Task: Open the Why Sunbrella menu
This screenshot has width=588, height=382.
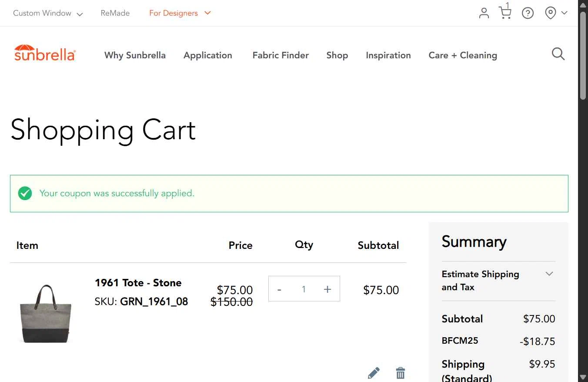Action: (x=135, y=55)
